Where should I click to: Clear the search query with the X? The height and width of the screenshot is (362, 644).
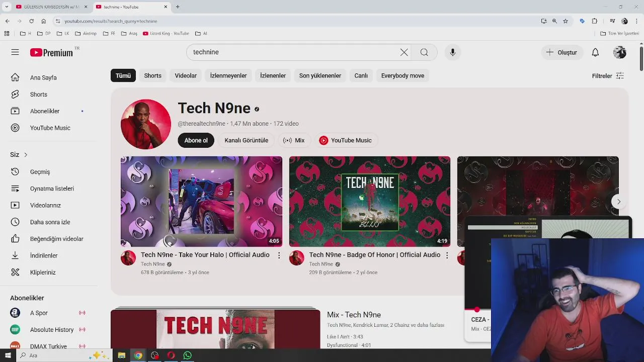click(x=404, y=52)
